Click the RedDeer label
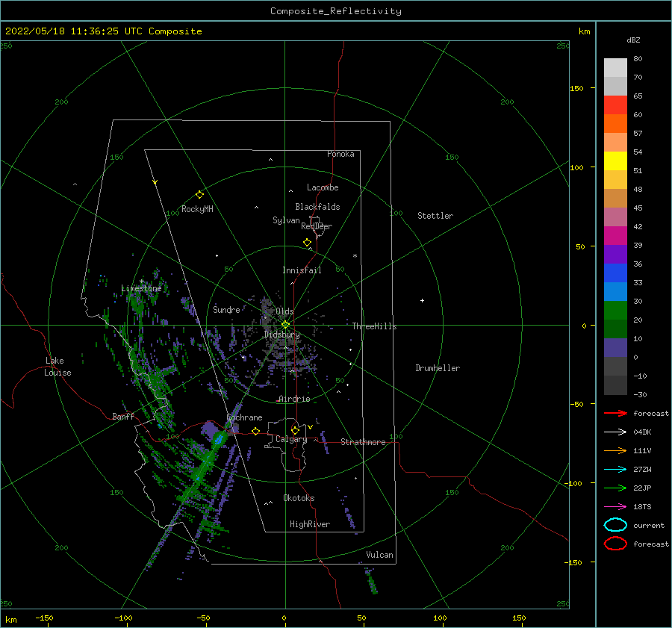The image size is (672, 628). 317,226
